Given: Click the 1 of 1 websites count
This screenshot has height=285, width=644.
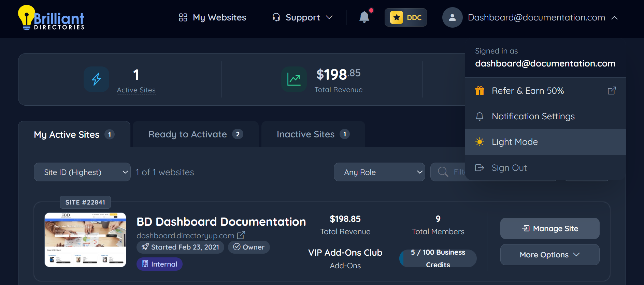Looking at the screenshot, I should [165, 172].
